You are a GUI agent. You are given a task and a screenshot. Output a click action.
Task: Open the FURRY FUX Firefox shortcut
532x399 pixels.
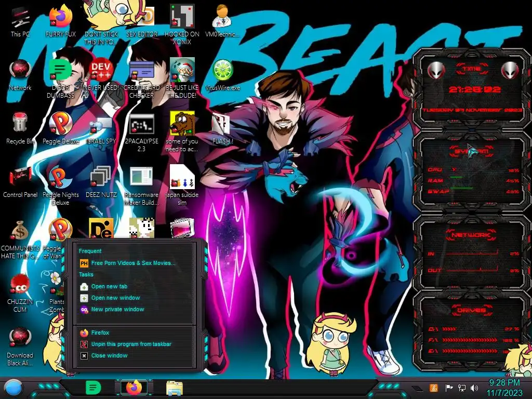[60, 21]
